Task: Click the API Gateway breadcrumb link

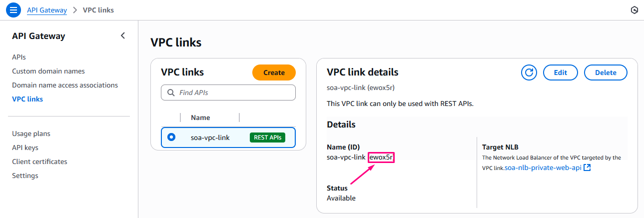Action: pos(46,10)
